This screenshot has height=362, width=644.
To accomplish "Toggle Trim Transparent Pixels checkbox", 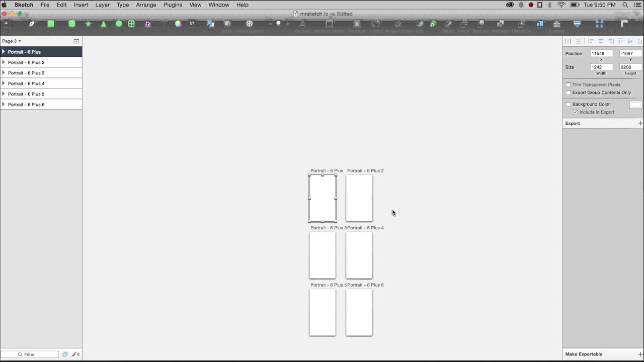I will tap(568, 85).
